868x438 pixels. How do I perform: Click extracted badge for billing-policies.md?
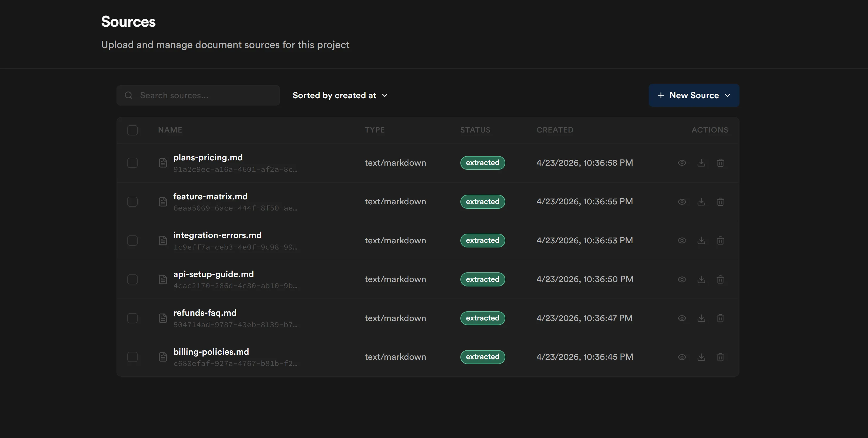[x=482, y=357]
